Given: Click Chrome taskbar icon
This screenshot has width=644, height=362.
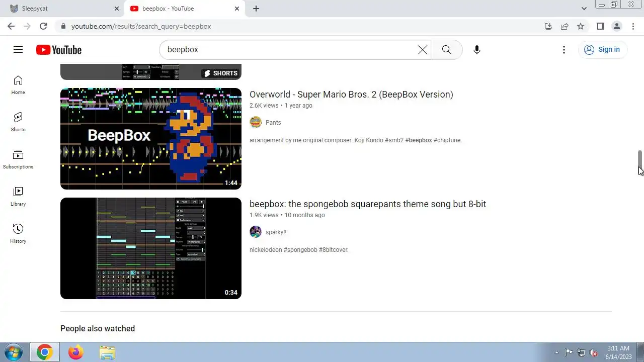Looking at the screenshot, I should pos(44,352).
